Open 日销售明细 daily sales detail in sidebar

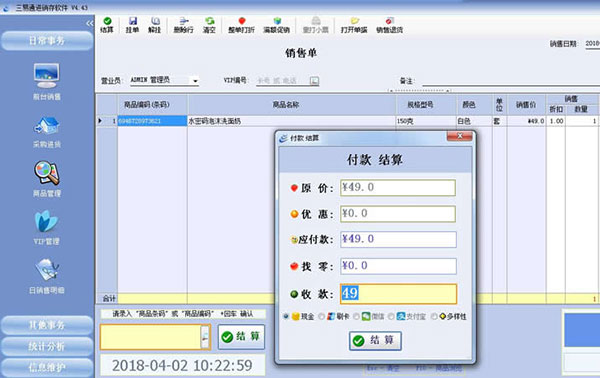tap(46, 276)
